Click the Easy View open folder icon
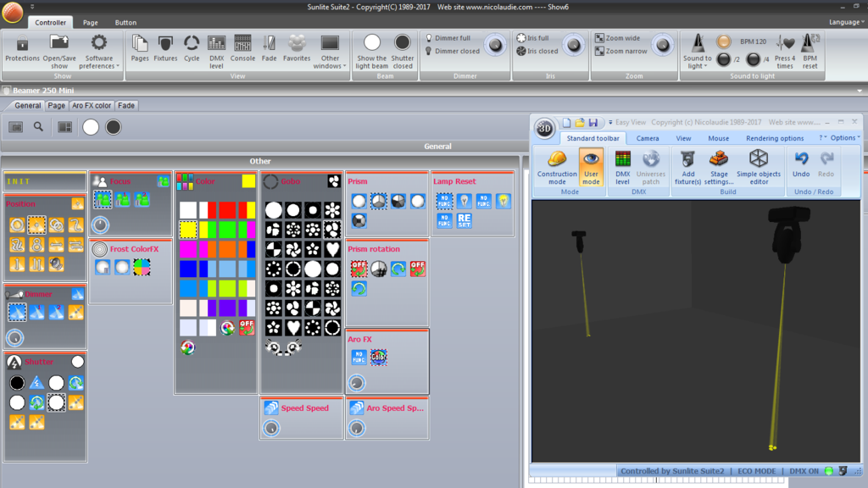 point(580,122)
